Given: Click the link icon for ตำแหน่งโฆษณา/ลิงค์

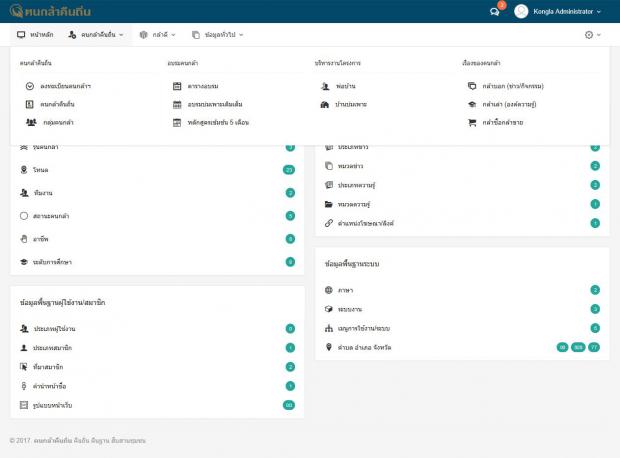Looking at the screenshot, I should pos(329,223).
